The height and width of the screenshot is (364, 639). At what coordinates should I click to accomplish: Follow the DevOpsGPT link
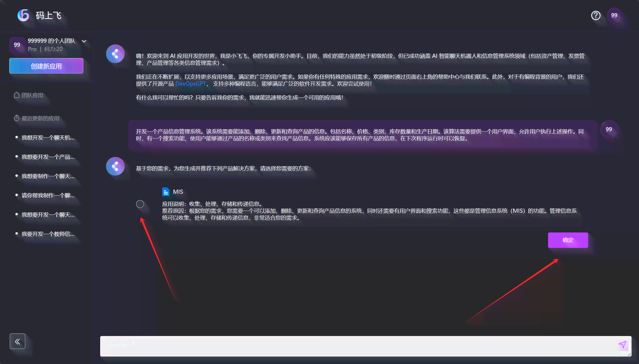(x=191, y=84)
